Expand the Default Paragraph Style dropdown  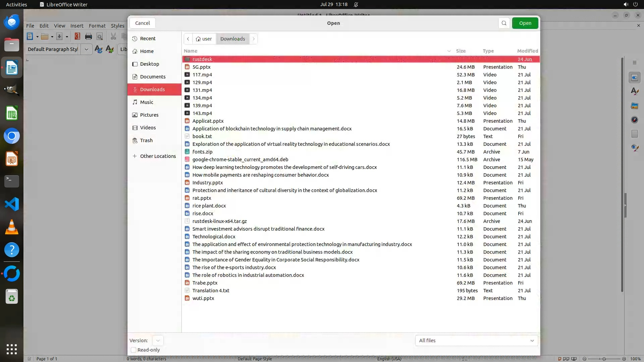pos(86,49)
